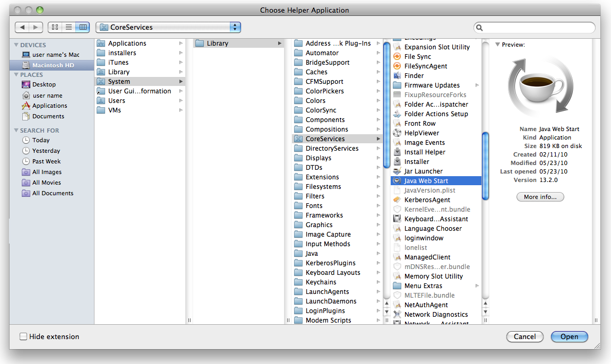
Task: Select the Java Web Start application row
Action: tap(436, 180)
